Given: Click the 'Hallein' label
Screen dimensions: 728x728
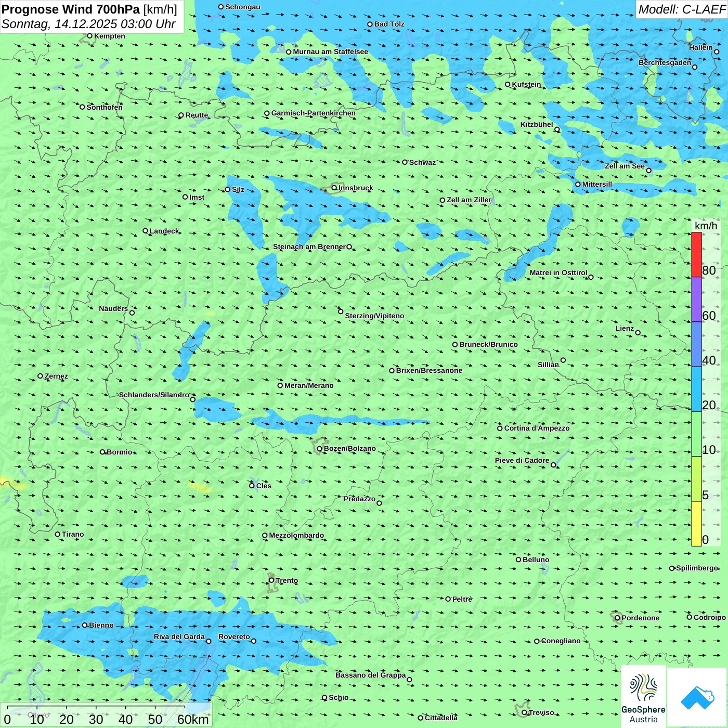Looking at the screenshot, I should (701, 47).
